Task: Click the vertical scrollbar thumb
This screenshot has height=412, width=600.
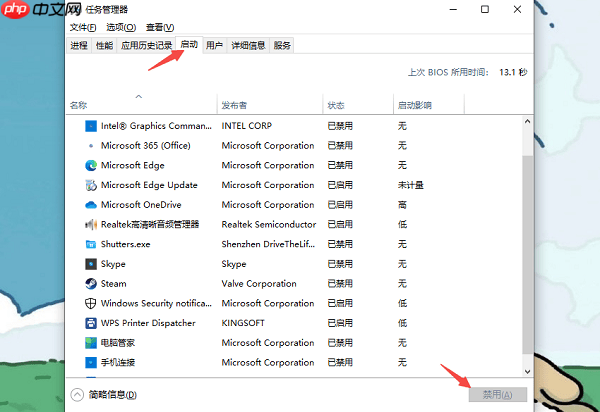Action: (x=527, y=255)
